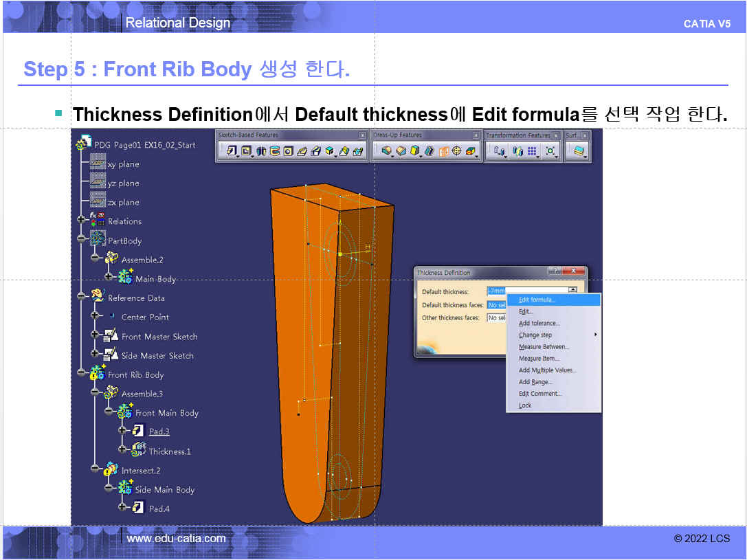Choose Edit formula... from context menu
This screenshot has width=747, height=560.
tap(537, 300)
